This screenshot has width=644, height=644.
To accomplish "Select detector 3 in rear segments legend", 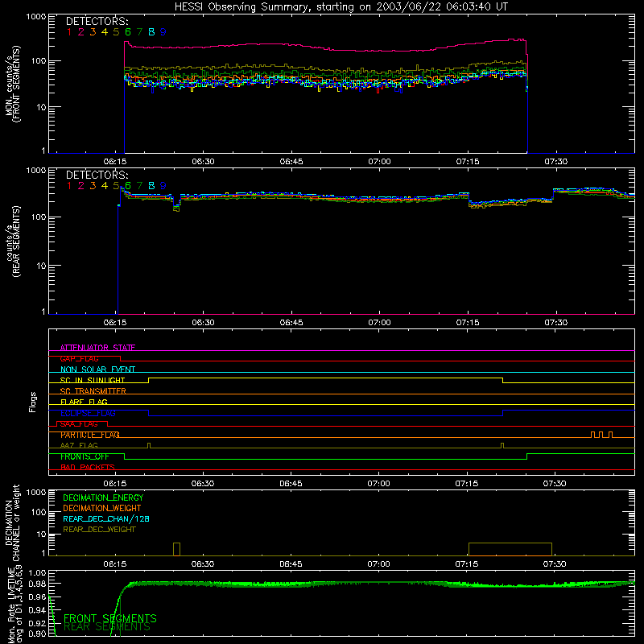I will 93,186.
